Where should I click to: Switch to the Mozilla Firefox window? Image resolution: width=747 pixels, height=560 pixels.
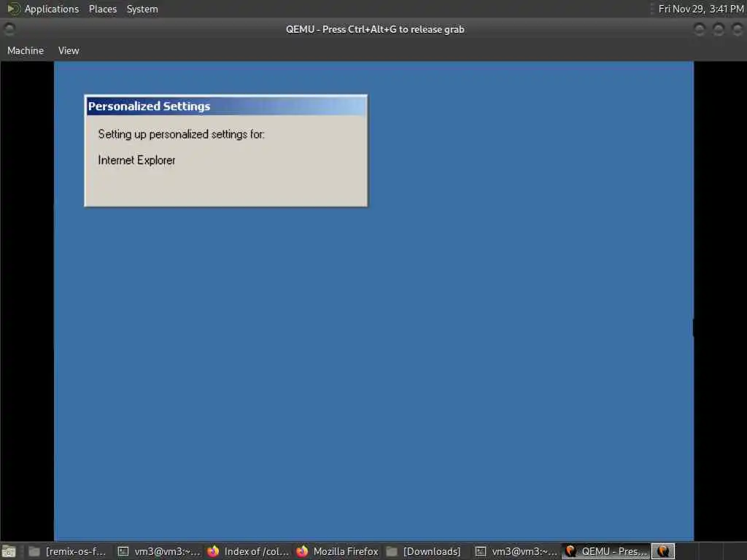pos(337,551)
